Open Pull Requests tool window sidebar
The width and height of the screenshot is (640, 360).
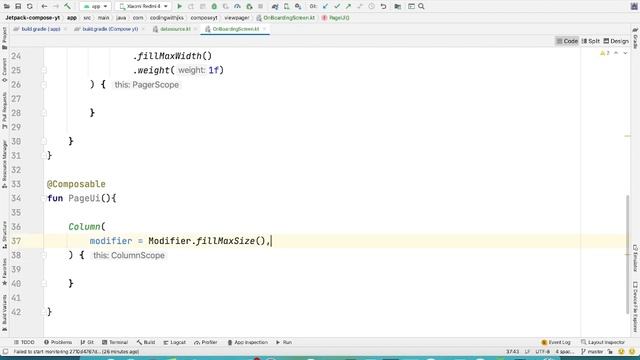[4, 110]
